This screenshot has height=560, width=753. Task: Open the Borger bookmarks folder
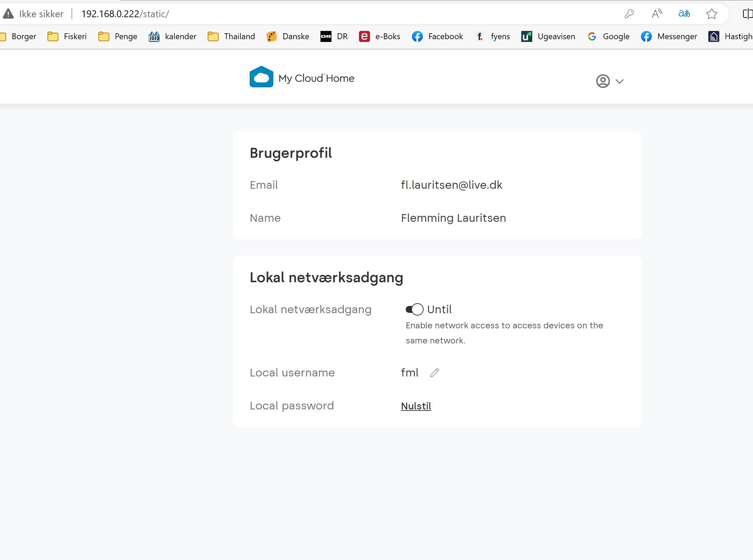point(19,36)
